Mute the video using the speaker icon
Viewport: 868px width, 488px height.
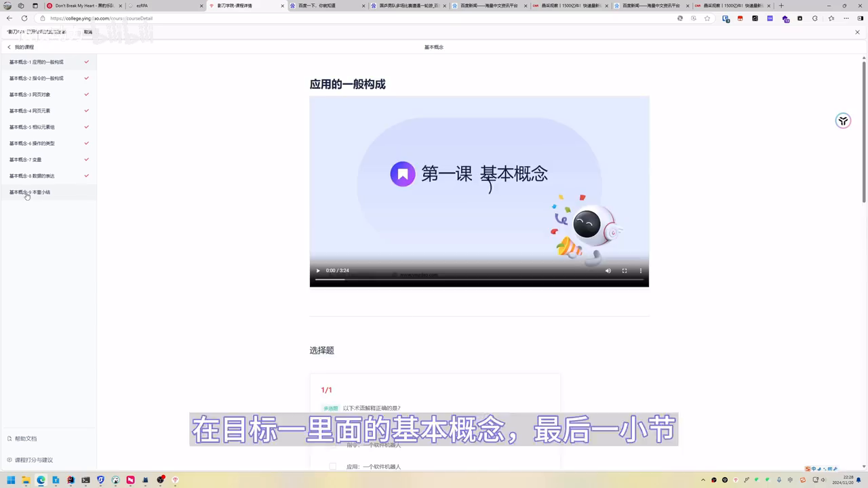click(x=608, y=270)
